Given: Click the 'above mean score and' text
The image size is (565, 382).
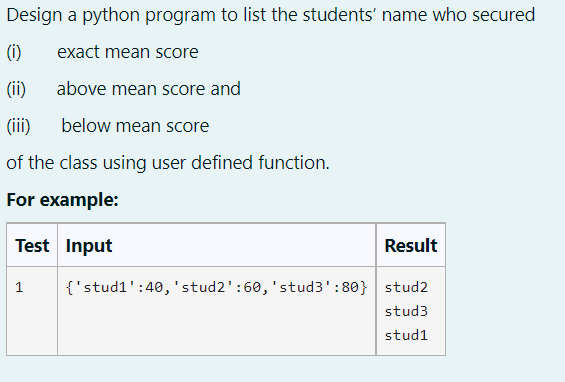Looking at the screenshot, I should (x=148, y=89).
